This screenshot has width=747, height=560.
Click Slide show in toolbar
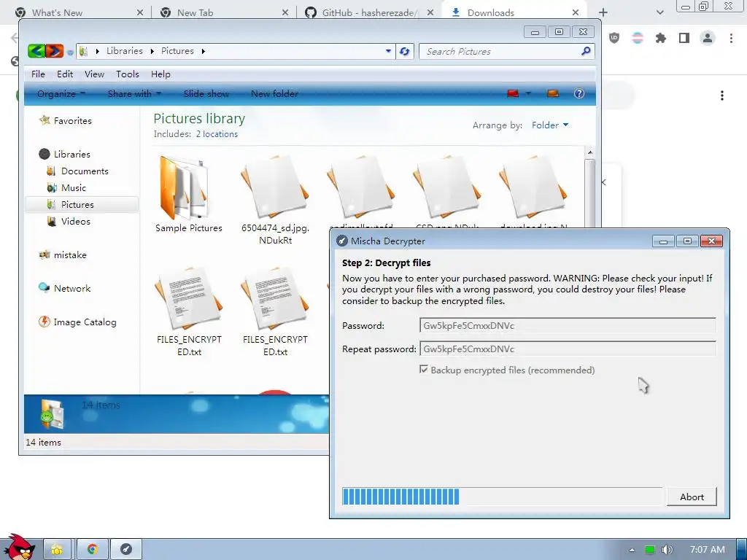[x=206, y=93]
